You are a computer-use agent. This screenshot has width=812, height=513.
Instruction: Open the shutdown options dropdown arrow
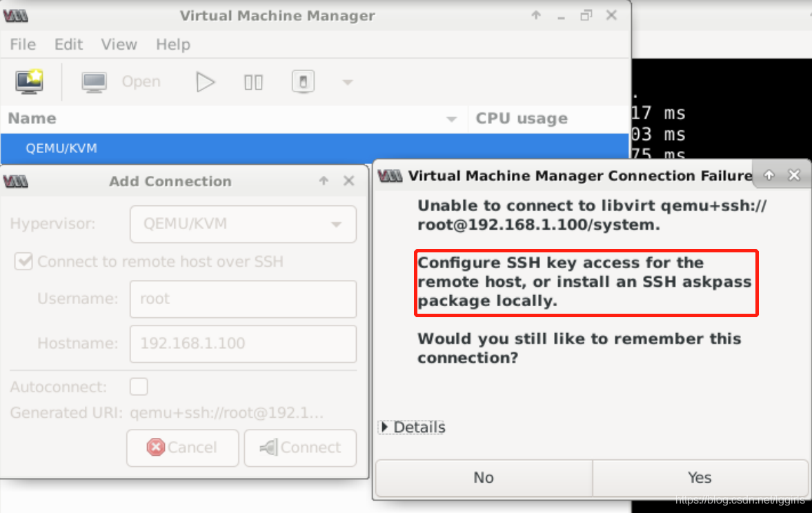point(346,81)
